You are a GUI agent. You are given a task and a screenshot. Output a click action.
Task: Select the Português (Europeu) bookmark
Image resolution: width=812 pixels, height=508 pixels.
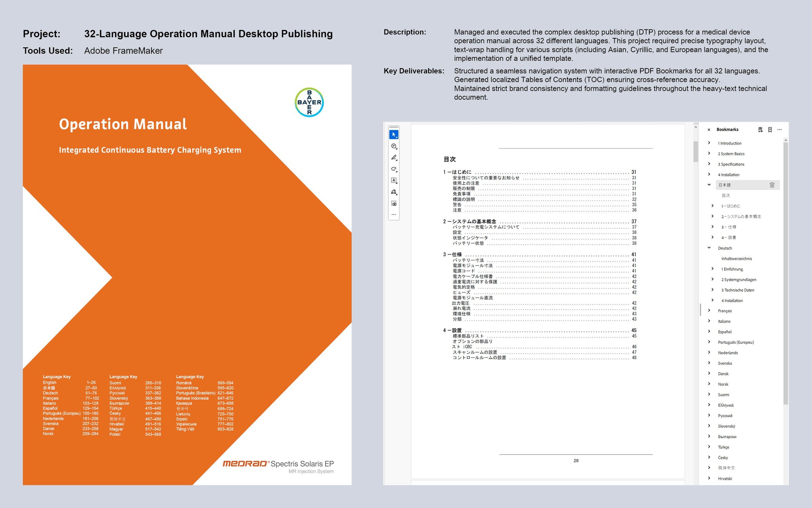click(736, 342)
